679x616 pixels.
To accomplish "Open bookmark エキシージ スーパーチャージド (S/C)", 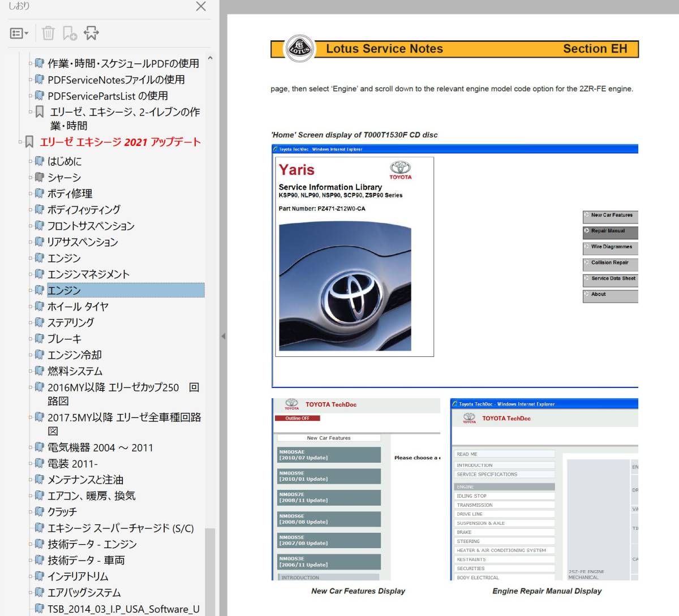I will (x=121, y=528).
